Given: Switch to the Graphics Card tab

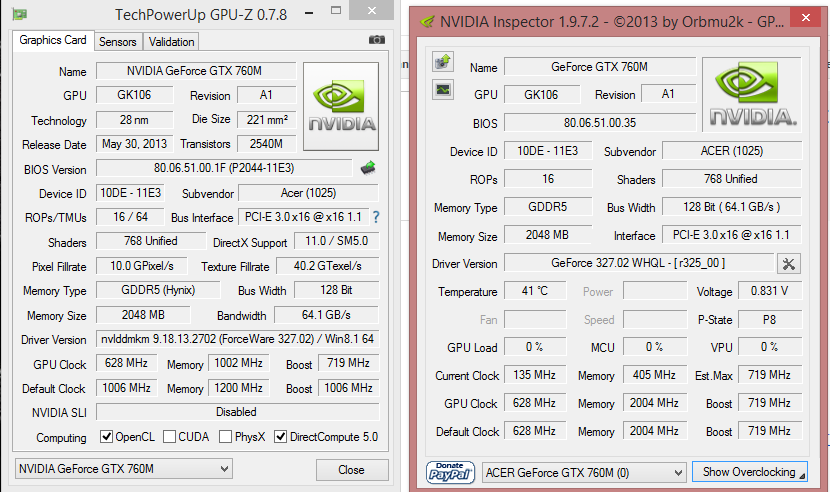Looking at the screenshot, I should (53, 40).
